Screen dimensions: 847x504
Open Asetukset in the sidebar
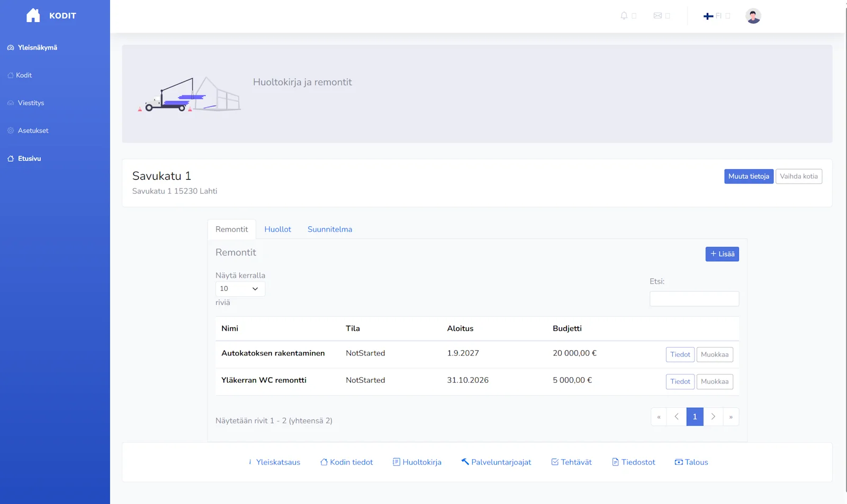pyautogui.click(x=28, y=131)
